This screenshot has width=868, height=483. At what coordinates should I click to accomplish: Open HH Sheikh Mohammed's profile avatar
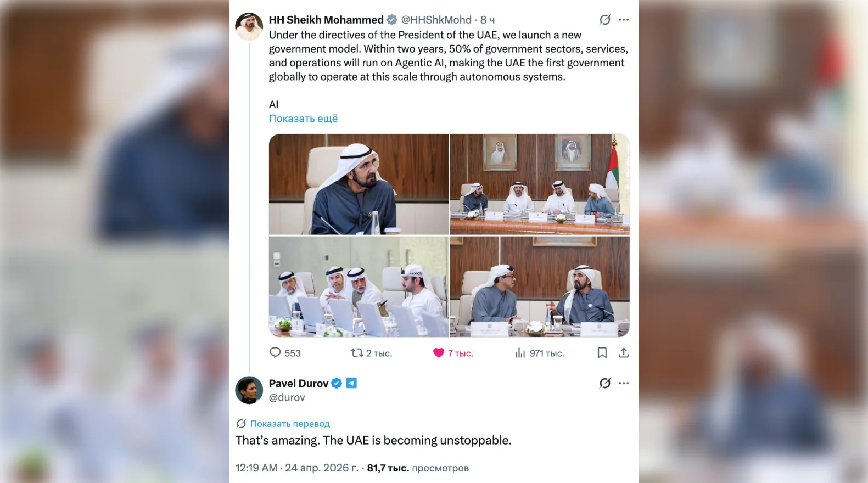pos(249,26)
